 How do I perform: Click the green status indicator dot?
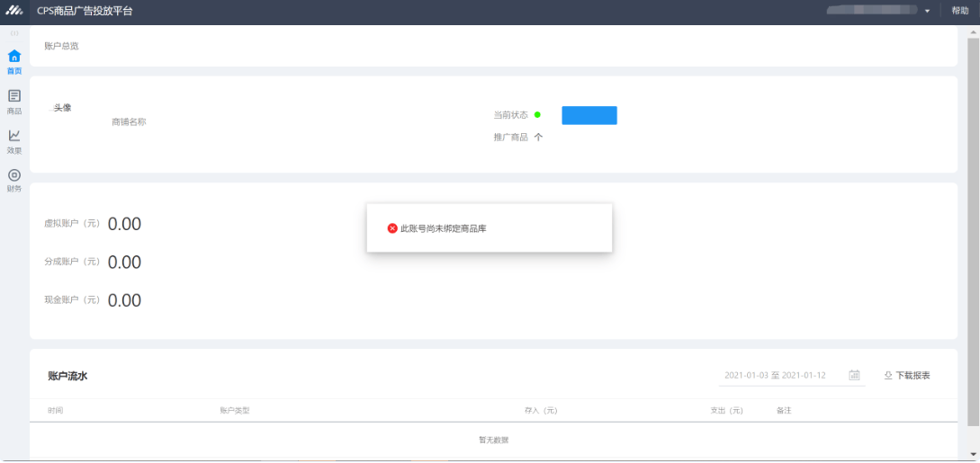click(537, 115)
